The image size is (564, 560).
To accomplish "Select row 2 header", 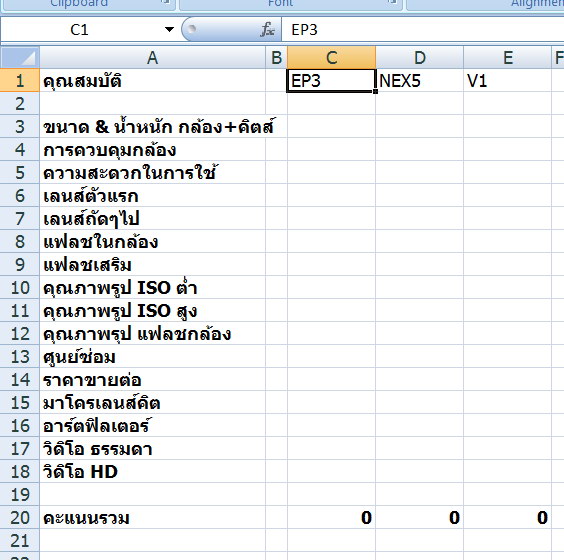I will point(19,104).
